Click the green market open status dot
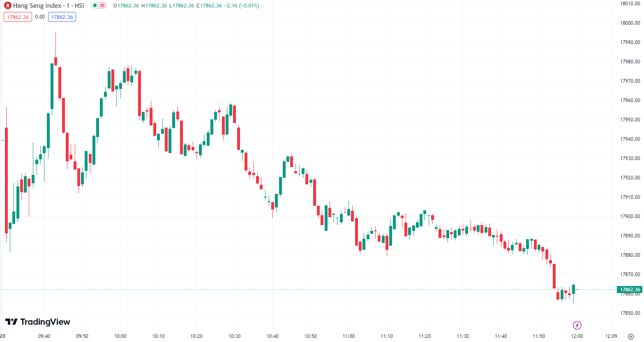 tap(95, 6)
